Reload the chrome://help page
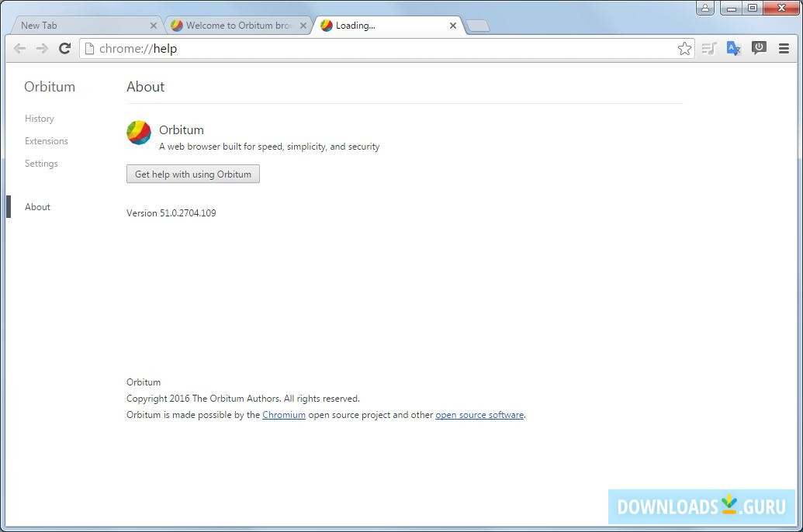 click(x=64, y=49)
